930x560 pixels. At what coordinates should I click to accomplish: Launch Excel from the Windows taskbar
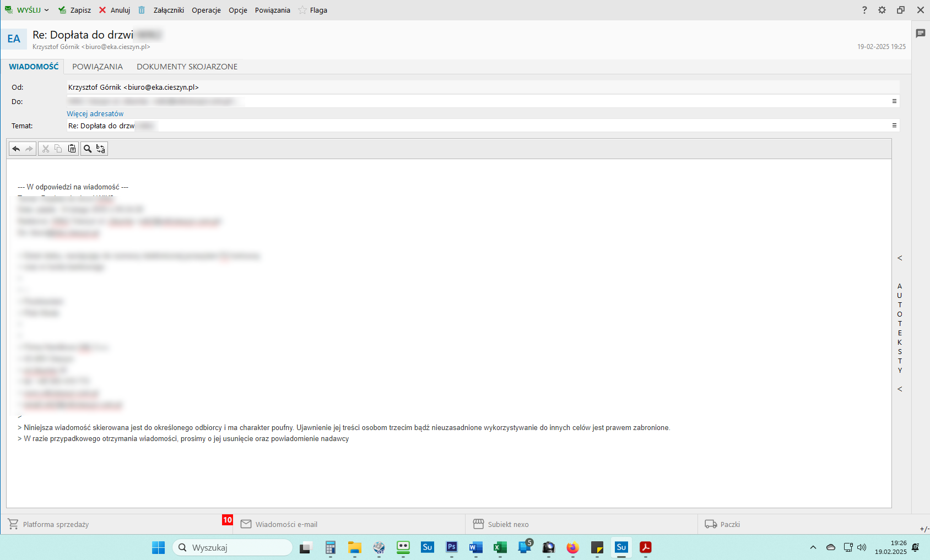500,547
